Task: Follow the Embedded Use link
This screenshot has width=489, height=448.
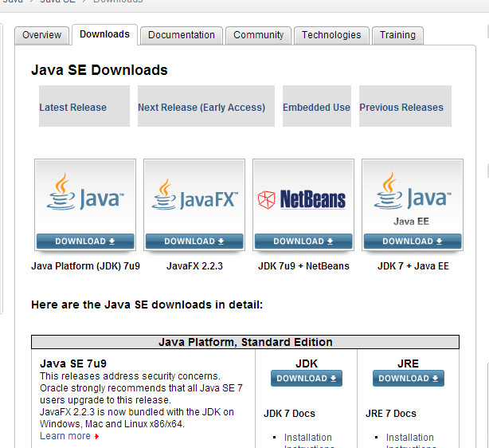Action: click(x=316, y=108)
